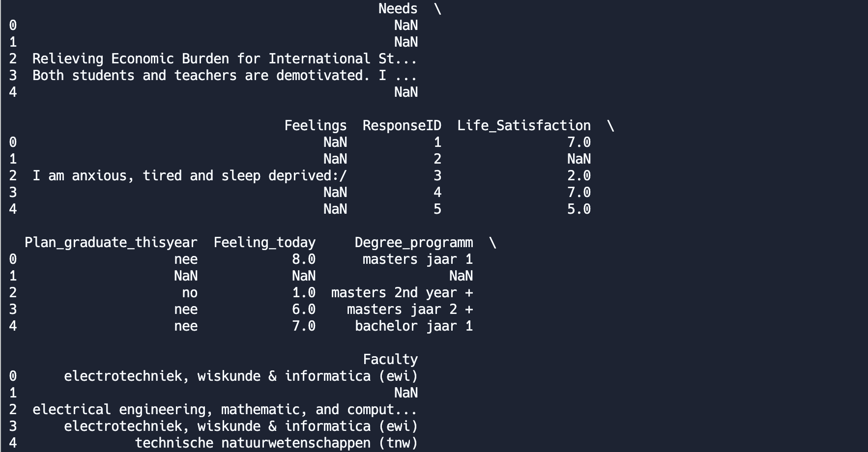Click the text 'Relieving Economic Burden for International St...'
Image resolution: width=868 pixels, height=452 pixels.
pos(225,59)
